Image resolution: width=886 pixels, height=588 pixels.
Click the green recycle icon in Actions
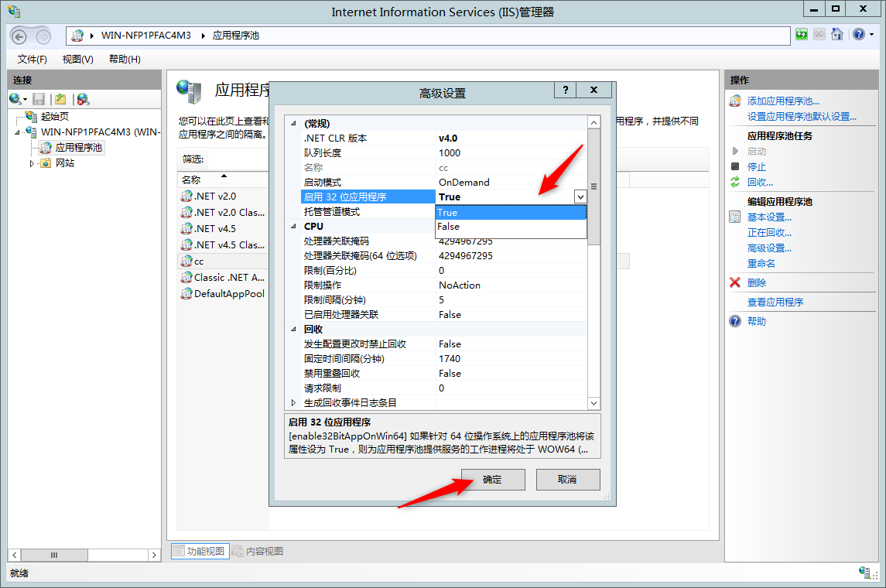pyautogui.click(x=734, y=182)
